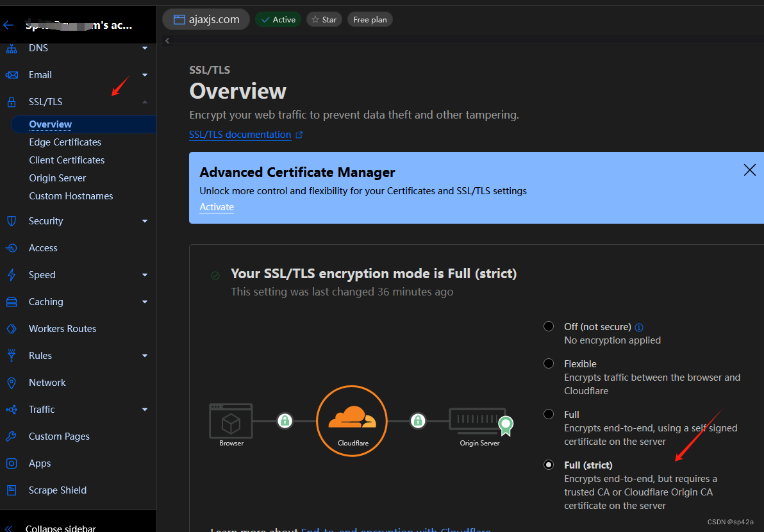This screenshot has width=764, height=532.
Task: Expand the Email section arrow
Action: (145, 75)
